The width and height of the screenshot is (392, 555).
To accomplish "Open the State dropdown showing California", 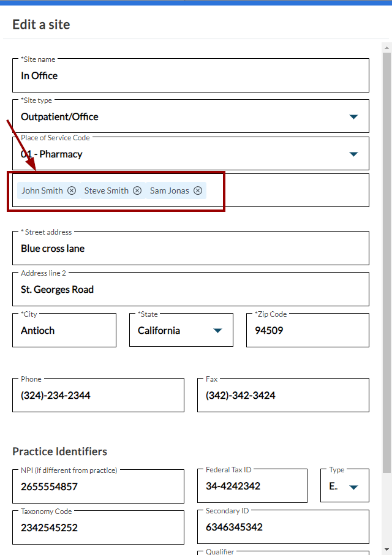I will pos(217,331).
